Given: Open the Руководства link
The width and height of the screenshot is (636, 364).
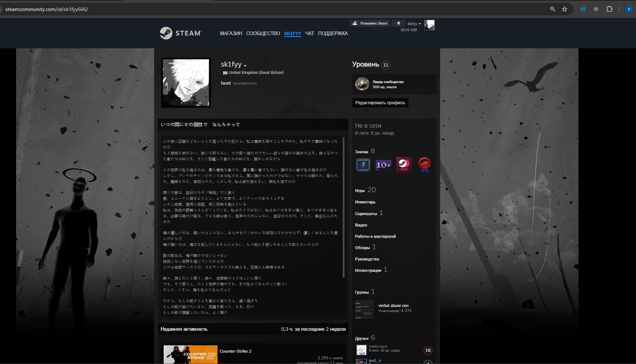Looking at the screenshot, I should coord(367,259).
